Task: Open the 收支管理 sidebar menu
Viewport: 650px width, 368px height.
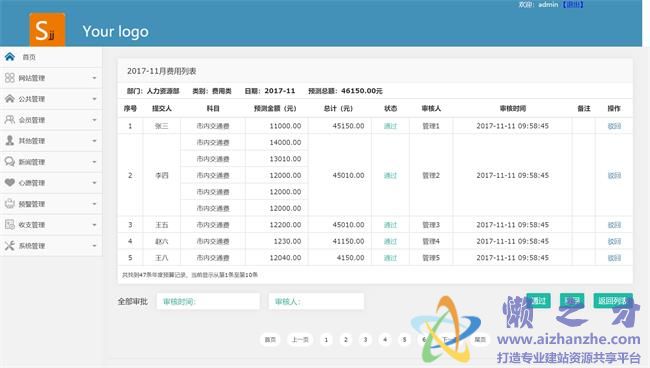Action: (51, 225)
